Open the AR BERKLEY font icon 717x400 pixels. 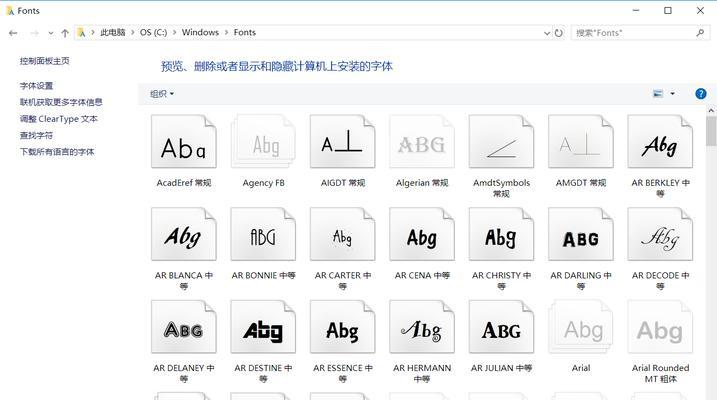click(x=660, y=142)
